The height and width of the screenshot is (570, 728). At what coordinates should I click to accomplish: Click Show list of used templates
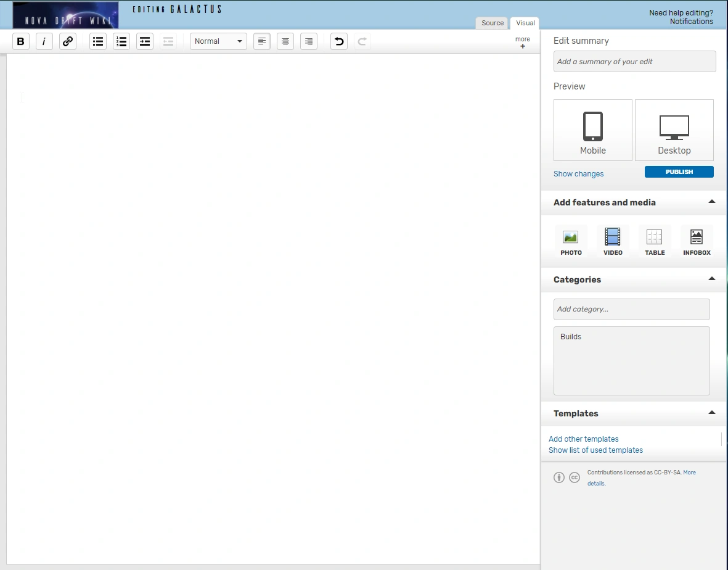[x=595, y=450]
